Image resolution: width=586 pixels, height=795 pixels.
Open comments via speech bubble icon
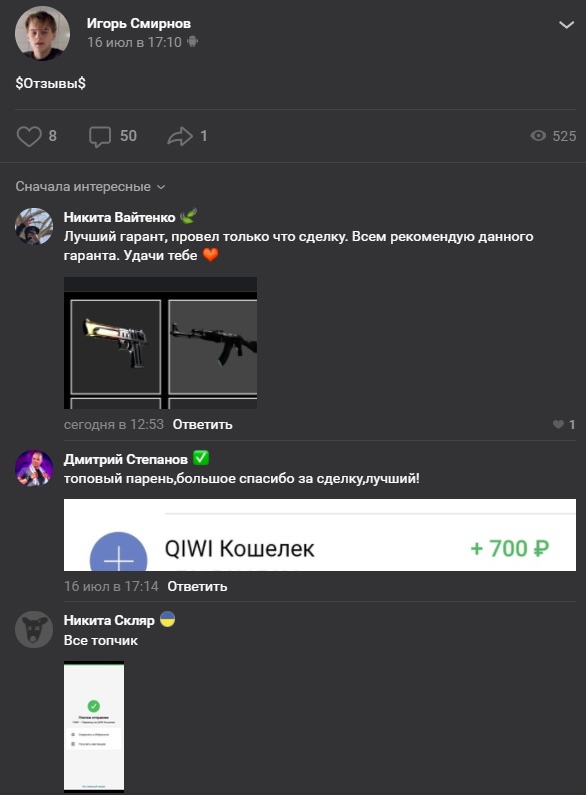point(100,136)
